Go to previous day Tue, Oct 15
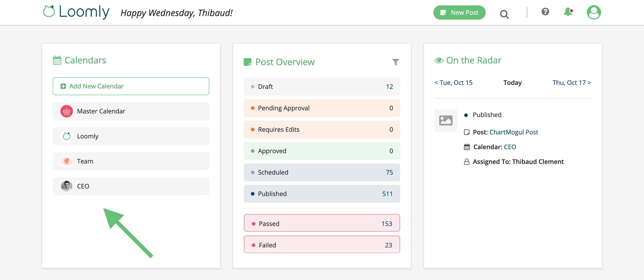Viewport: 644px width, 280px height. click(x=453, y=83)
